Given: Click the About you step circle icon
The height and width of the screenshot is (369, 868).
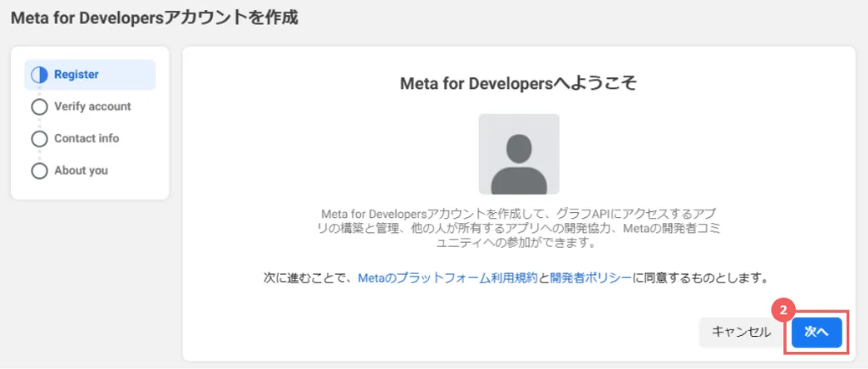Looking at the screenshot, I should coord(40,171).
